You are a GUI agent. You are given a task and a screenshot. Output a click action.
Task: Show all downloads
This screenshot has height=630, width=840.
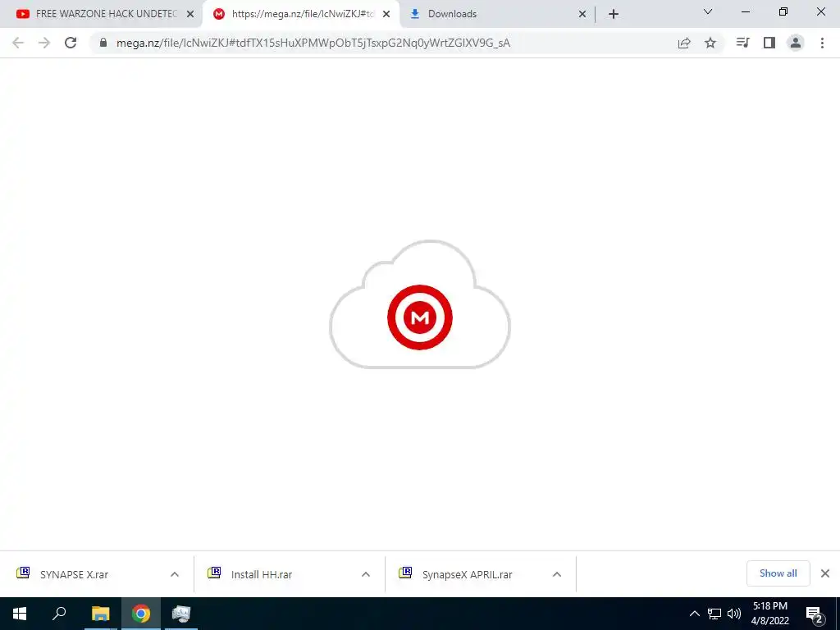[778, 573]
